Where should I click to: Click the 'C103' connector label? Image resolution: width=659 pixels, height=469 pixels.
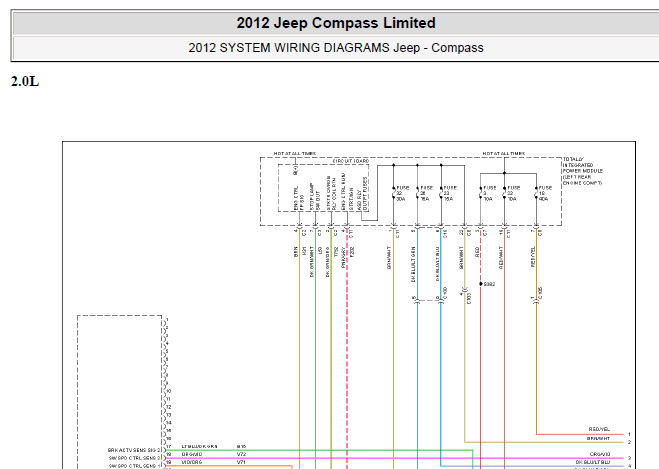(469, 298)
